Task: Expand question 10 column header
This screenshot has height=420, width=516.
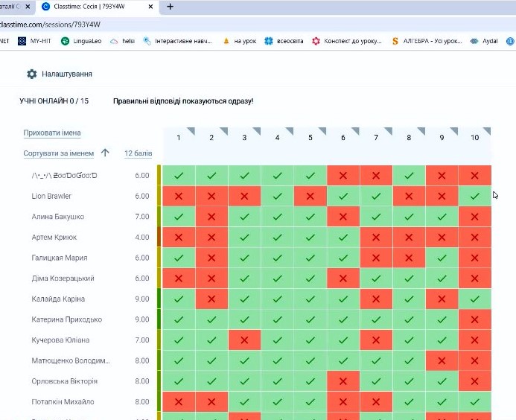Action: [474, 138]
